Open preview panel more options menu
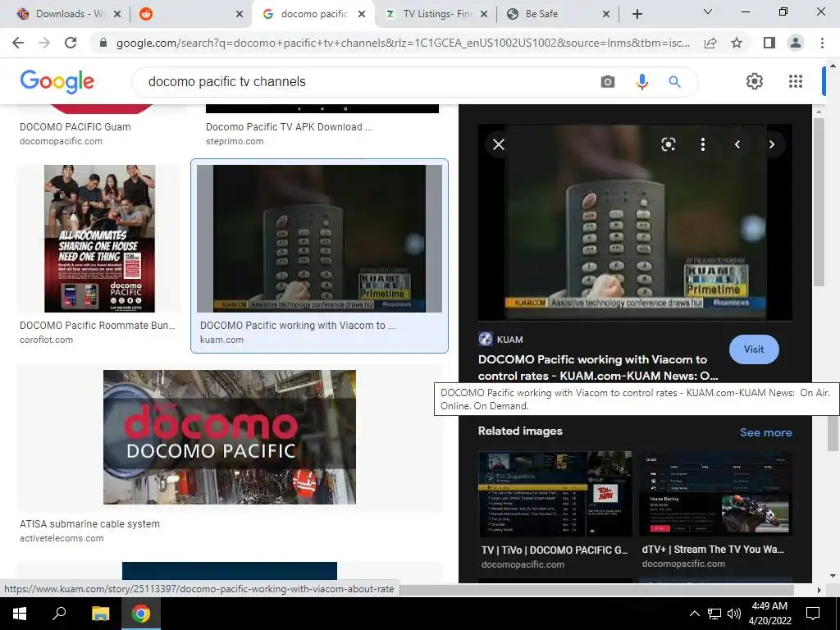Image resolution: width=840 pixels, height=630 pixels. (x=702, y=144)
